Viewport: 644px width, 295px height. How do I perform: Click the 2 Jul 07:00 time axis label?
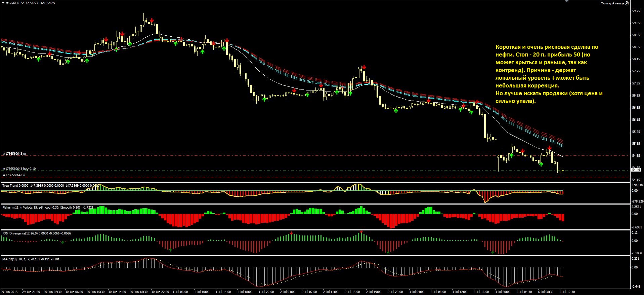[309, 292]
